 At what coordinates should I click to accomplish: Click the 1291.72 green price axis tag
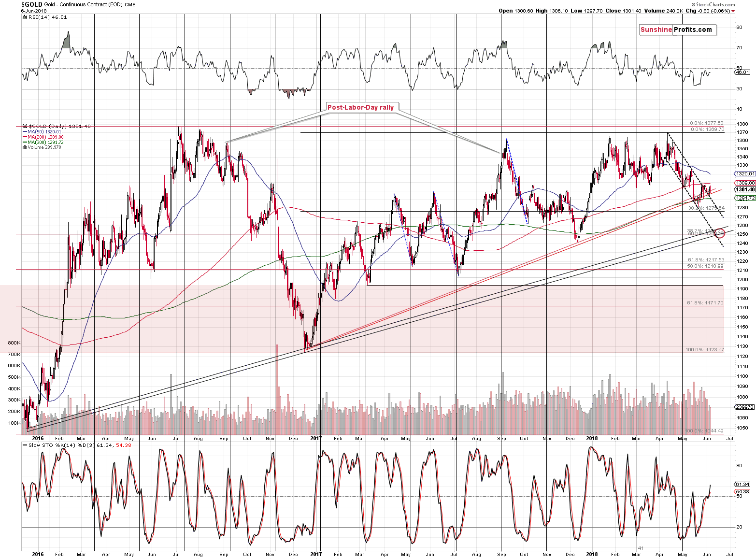pos(744,198)
